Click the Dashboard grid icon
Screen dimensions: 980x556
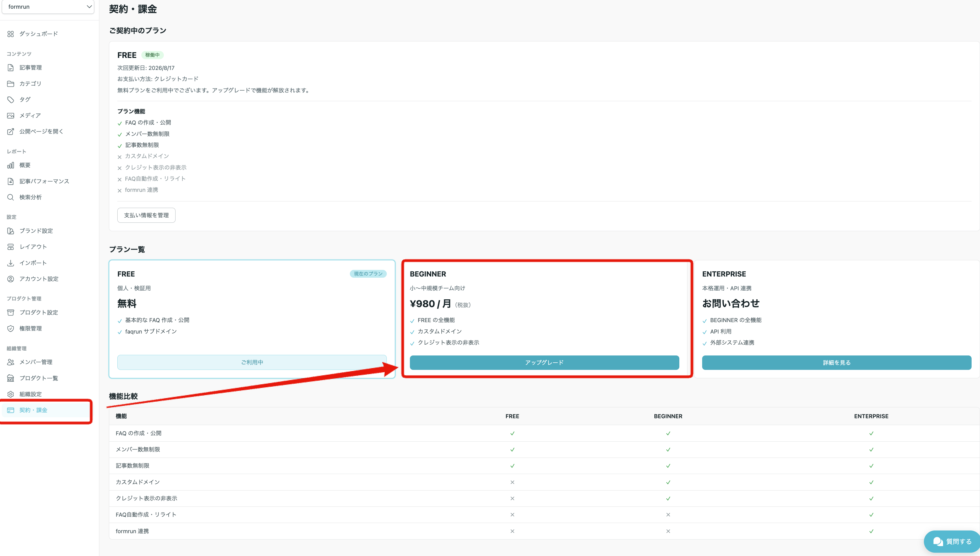[x=11, y=34]
